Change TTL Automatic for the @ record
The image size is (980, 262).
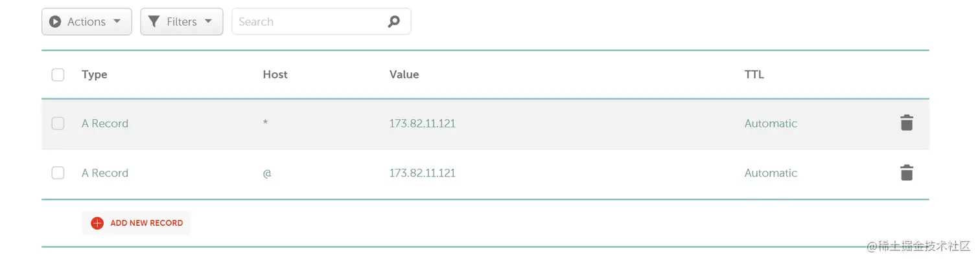tap(771, 173)
